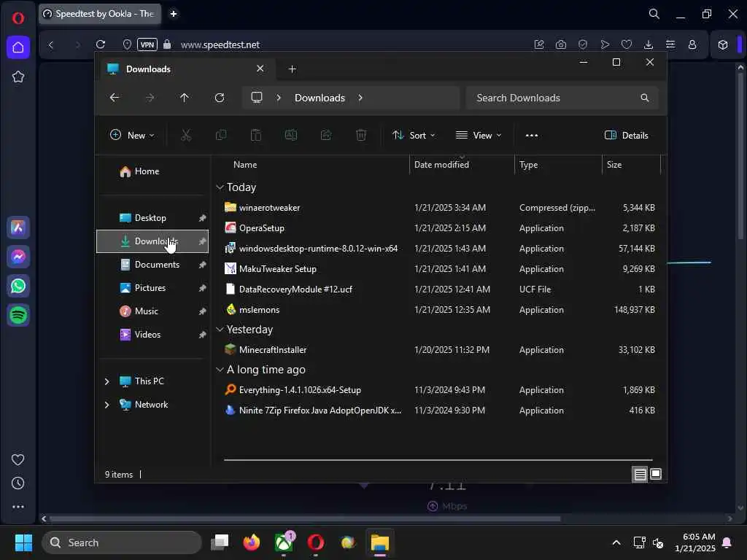747x560 pixels.
Task: Click the Opera page horizontal scrollbar
Action: (305, 518)
